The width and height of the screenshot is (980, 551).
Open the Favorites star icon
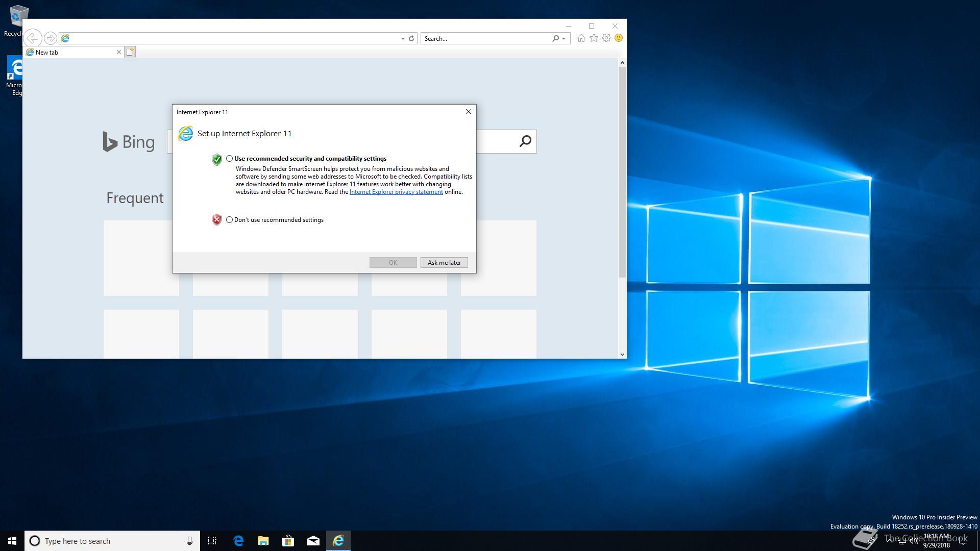pos(594,38)
